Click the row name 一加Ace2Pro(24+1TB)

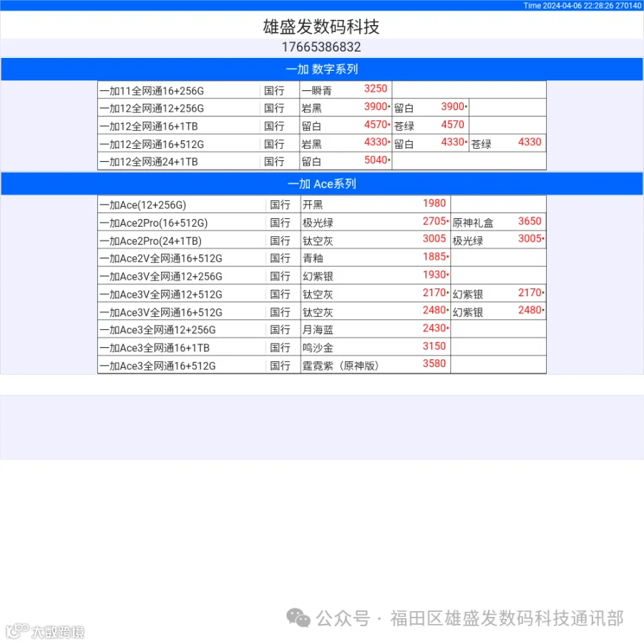point(150,241)
